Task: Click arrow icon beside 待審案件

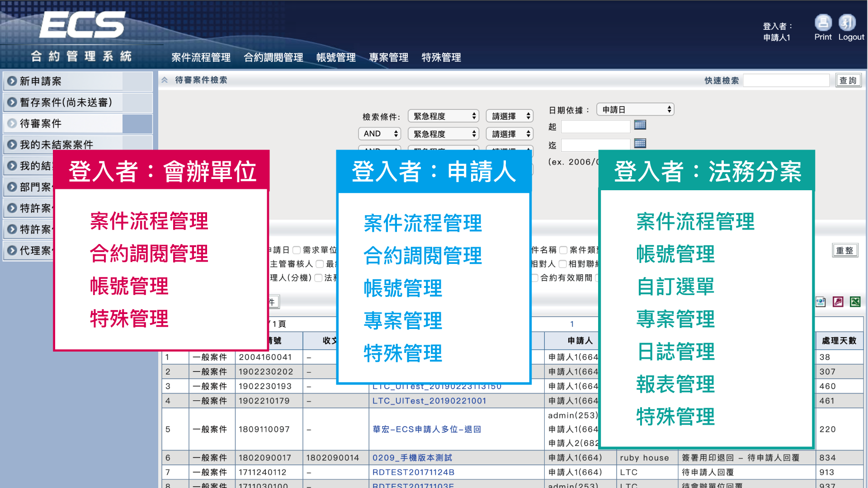Action: [x=12, y=124]
